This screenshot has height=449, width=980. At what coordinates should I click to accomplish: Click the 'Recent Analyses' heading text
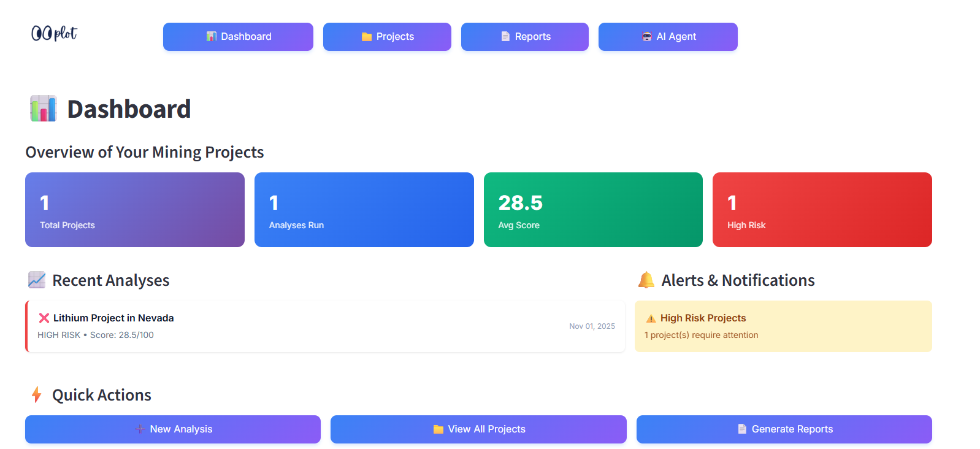[x=111, y=280]
